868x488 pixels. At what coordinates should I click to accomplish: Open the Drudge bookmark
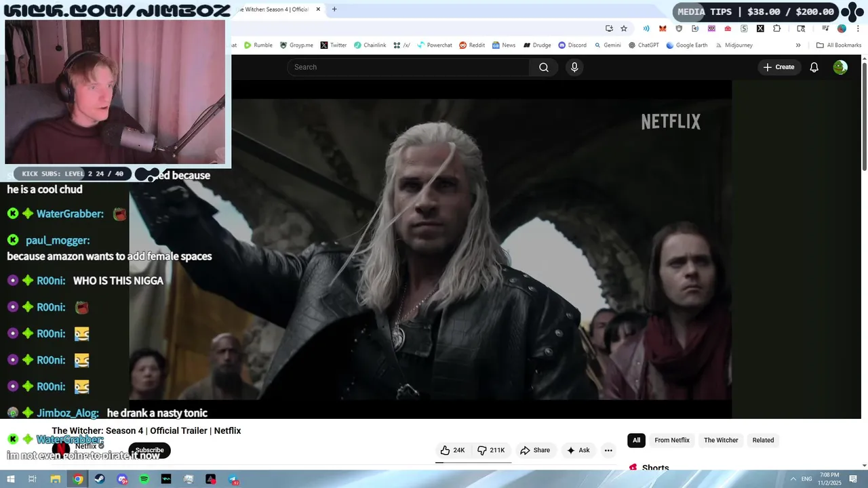point(536,45)
